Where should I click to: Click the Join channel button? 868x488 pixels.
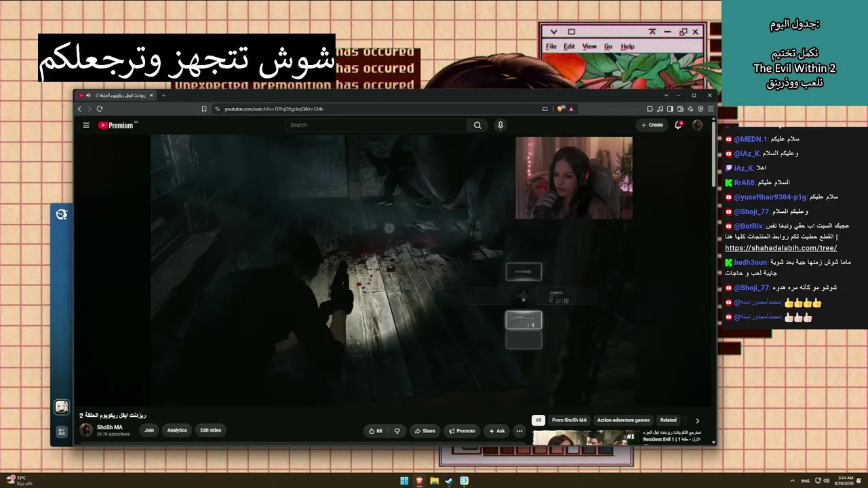(149, 430)
